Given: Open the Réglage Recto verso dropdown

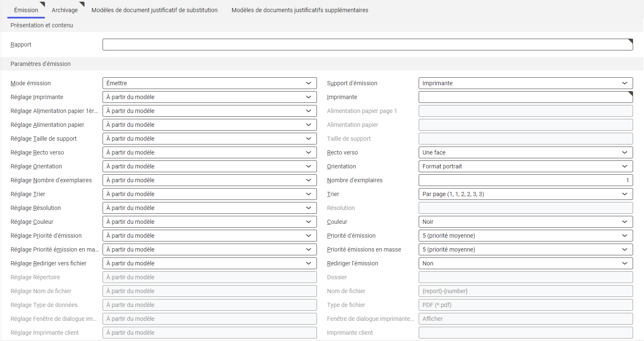Looking at the screenshot, I should (210, 152).
